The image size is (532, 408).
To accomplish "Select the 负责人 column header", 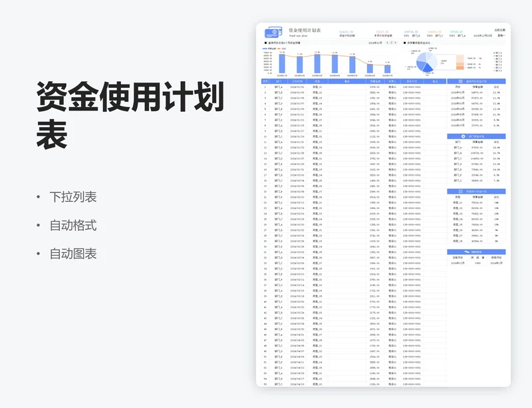I will (392, 81).
